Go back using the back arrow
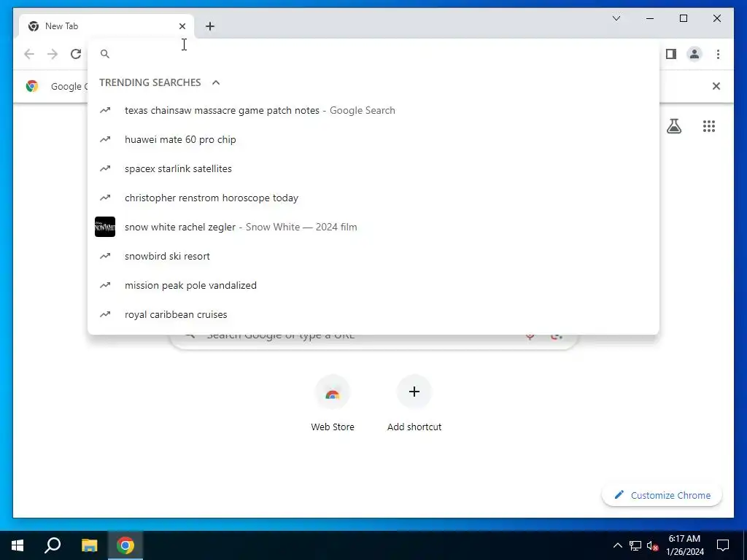 click(29, 54)
